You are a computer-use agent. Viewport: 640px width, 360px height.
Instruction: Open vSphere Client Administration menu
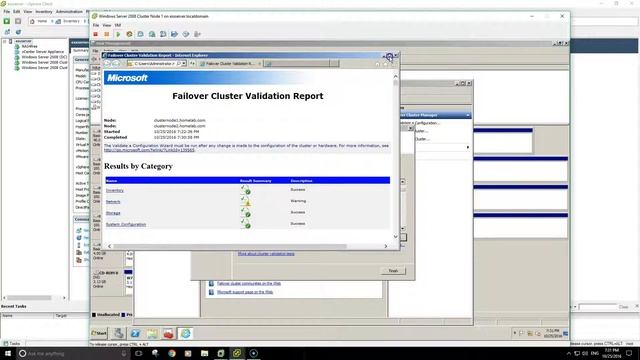tap(69, 11)
